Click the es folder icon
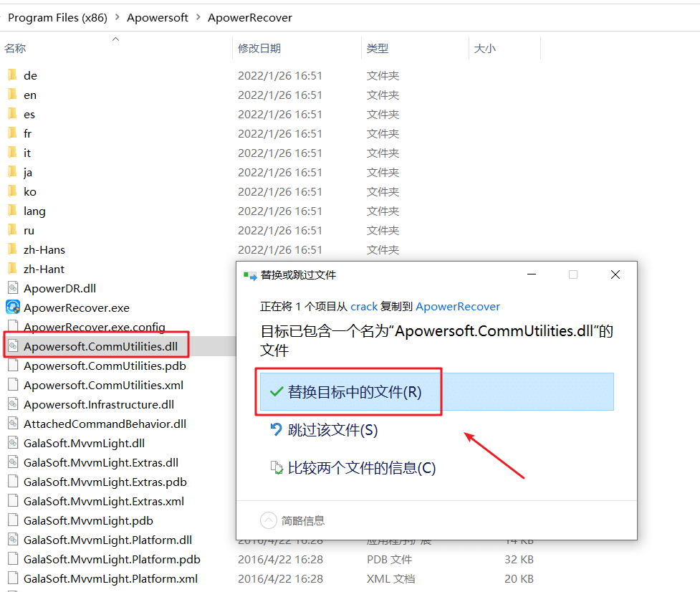Viewport: 700px width, 592px height. pyautogui.click(x=12, y=114)
